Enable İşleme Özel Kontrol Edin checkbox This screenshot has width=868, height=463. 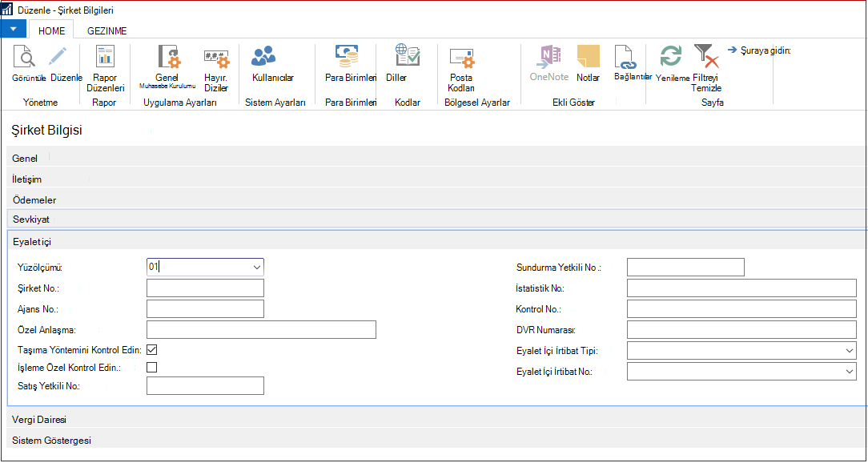tap(151, 367)
